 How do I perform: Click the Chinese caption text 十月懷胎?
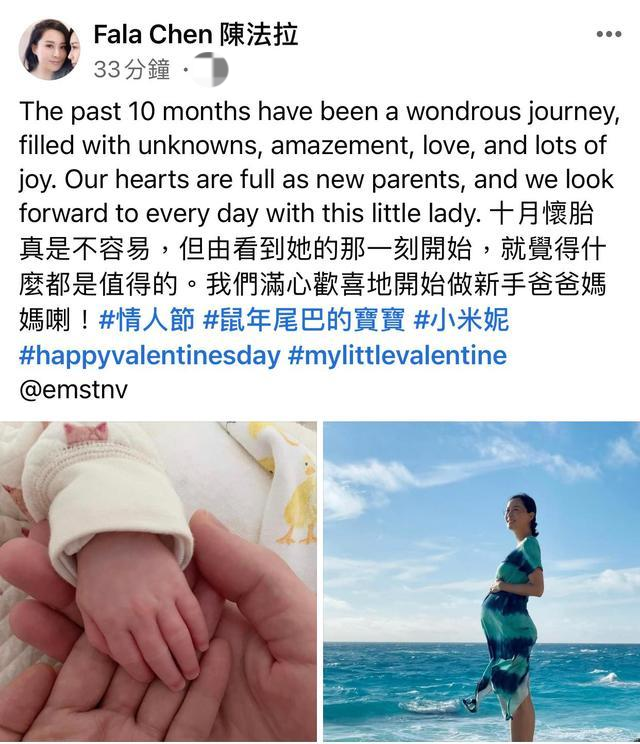click(541, 214)
